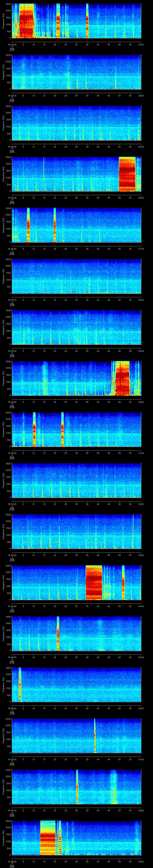
Task: Select the wide red burst near 35 s in the 16:33 spectrogram
Action: [94, 582]
